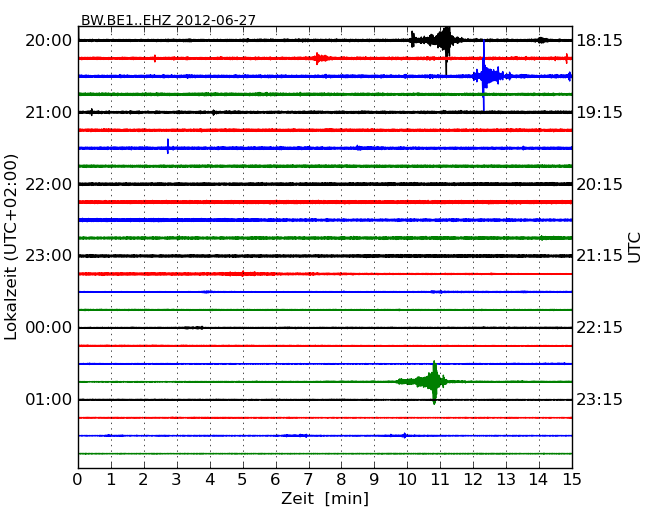Click the x-axis tick label 7
The image size is (650, 520).
tap(308, 479)
